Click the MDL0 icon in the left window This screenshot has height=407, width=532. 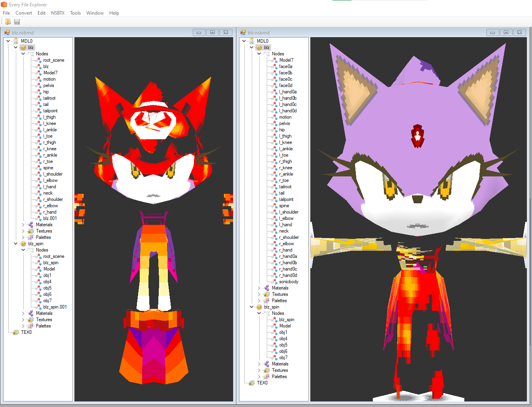(x=16, y=41)
